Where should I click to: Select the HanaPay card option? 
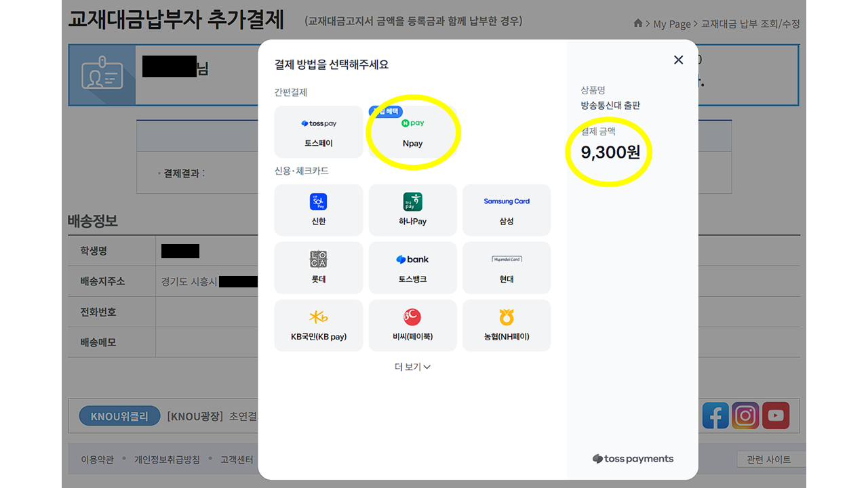tap(412, 210)
